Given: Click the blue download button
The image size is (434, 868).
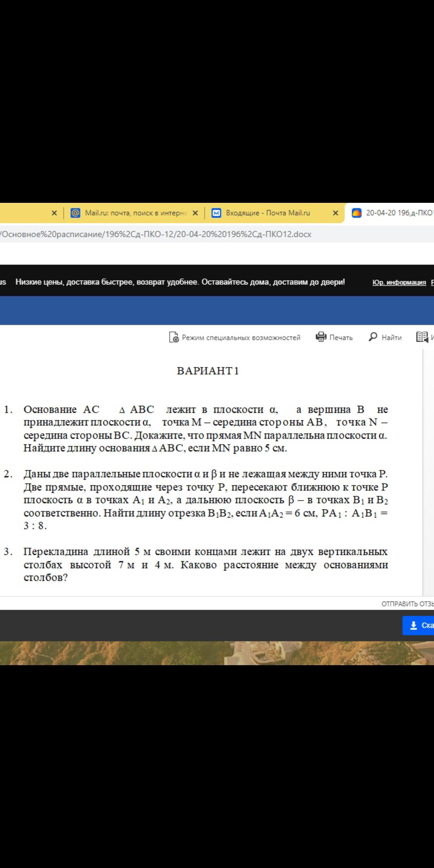Looking at the screenshot, I should pyautogui.click(x=418, y=625).
